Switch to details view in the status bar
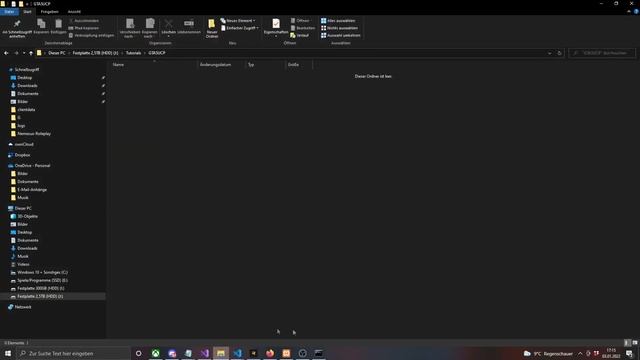640x360 pixels. (627, 343)
